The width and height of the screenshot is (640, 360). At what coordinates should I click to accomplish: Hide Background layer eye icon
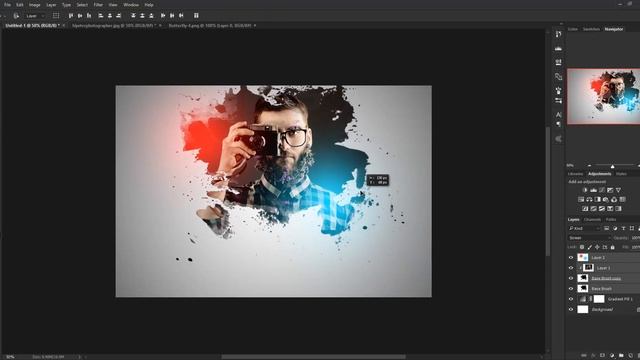tap(571, 309)
